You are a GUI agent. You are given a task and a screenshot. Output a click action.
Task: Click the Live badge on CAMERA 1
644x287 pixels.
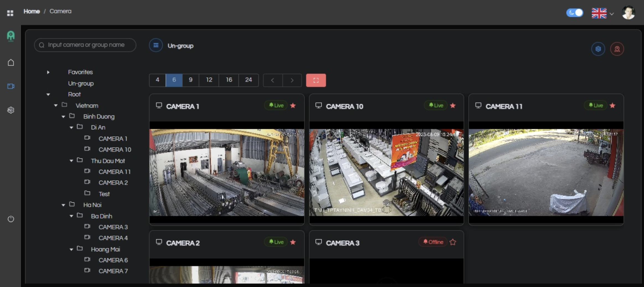276,105
